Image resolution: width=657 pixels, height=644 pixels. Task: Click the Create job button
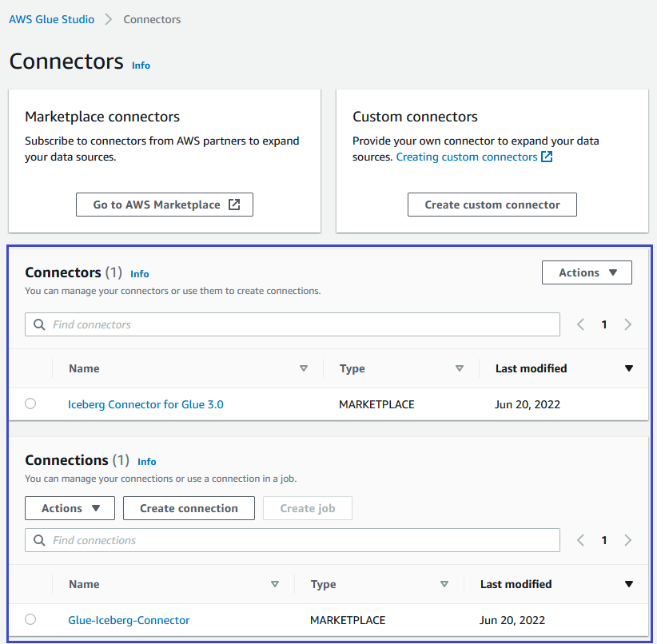[307, 508]
